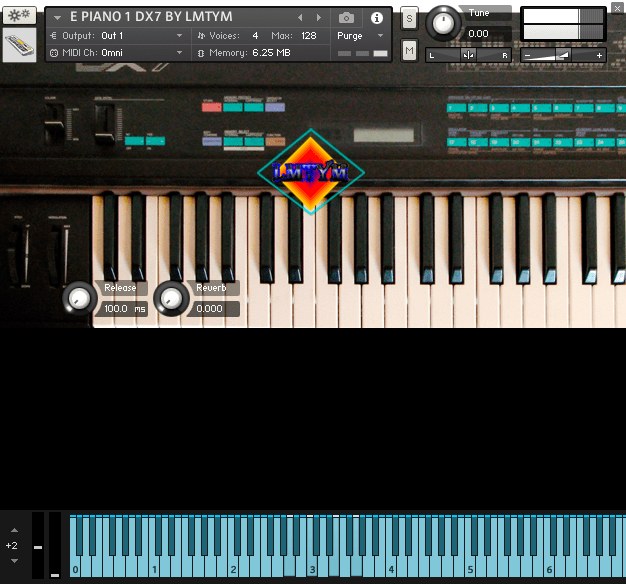
Task: Click the output level meter
Action: (563, 24)
